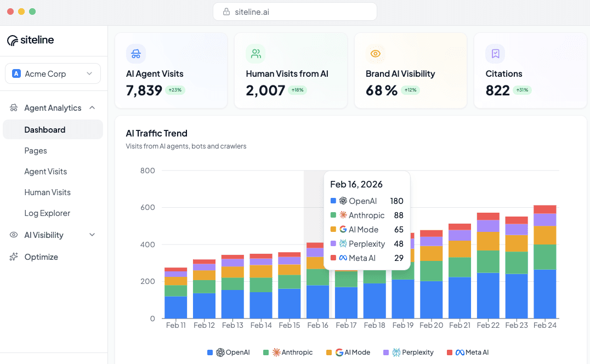Collapse the Agent Analytics section
Screen dimensions: 590x364
point(92,108)
